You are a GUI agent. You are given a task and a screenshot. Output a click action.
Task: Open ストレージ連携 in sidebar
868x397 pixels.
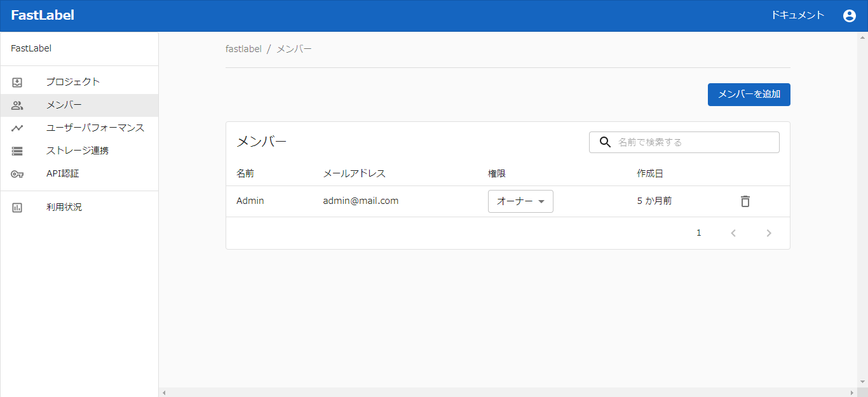click(79, 151)
